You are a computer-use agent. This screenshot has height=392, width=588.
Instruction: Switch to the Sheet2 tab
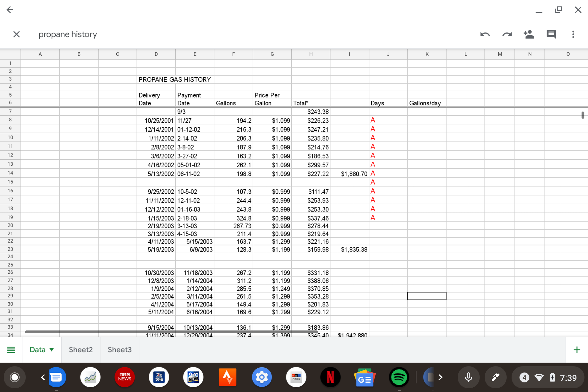click(81, 350)
